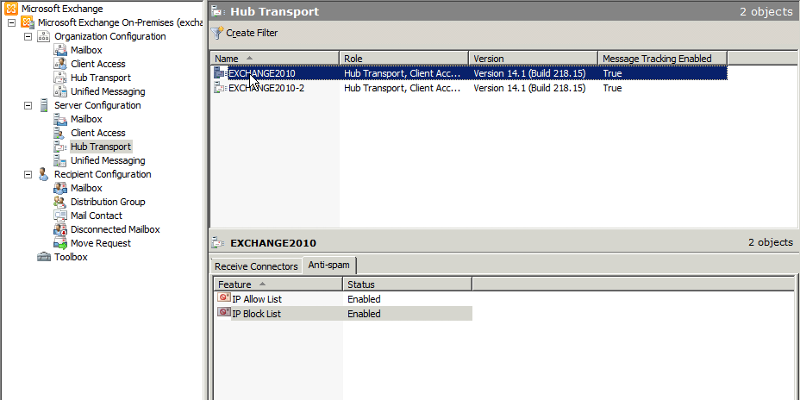Click Hub Transport icon under Organization Configuration

tap(61, 78)
